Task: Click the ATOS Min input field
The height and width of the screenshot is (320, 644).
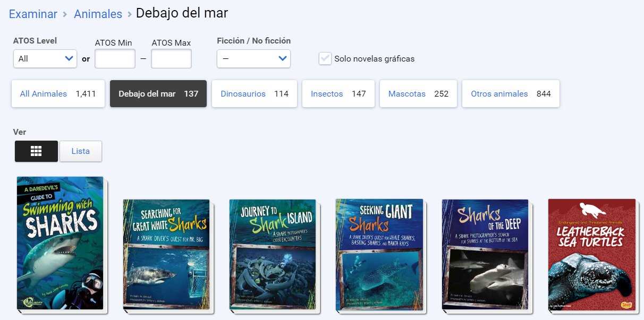Action: (115, 59)
